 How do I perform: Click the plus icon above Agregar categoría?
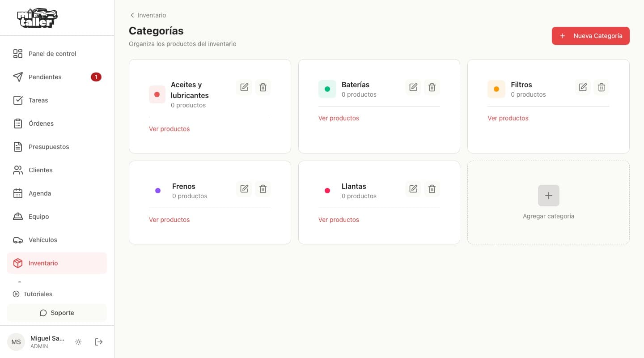(549, 196)
